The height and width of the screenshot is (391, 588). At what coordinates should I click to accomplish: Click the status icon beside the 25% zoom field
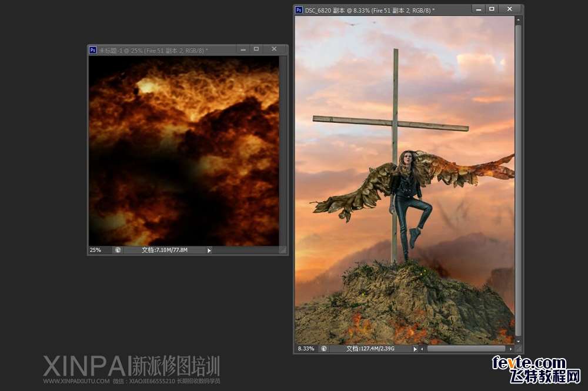(x=118, y=250)
